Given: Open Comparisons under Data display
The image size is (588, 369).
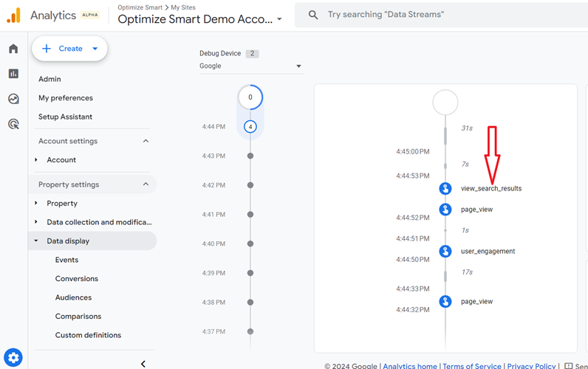Looking at the screenshot, I should [78, 316].
